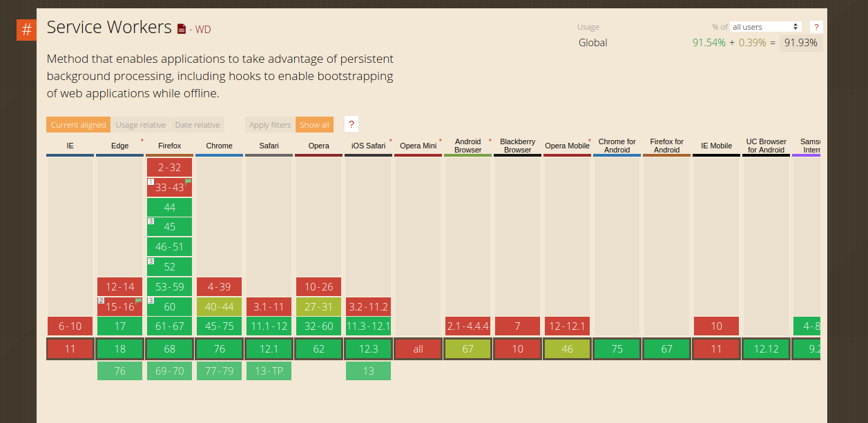Click the Opera Mobile column header
Screen dimensions: 868x423
567,146
